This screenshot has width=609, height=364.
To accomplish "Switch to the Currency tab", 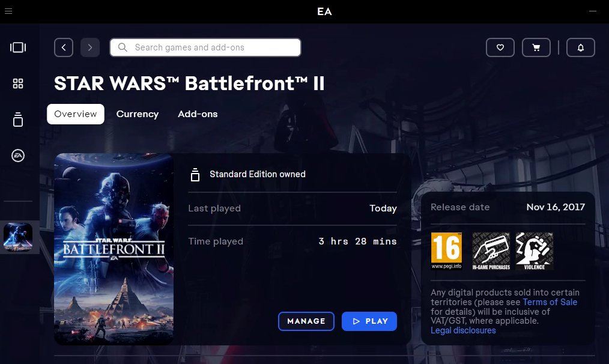I will point(138,114).
